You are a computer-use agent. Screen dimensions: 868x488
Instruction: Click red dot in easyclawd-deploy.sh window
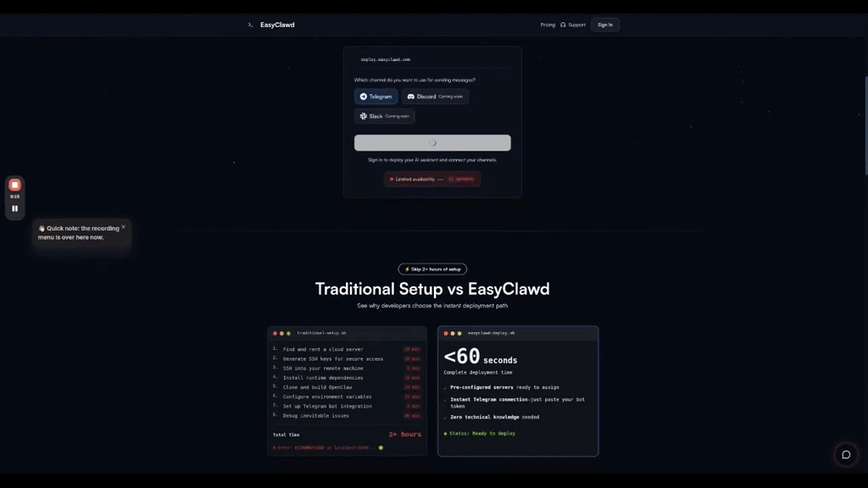point(446,333)
